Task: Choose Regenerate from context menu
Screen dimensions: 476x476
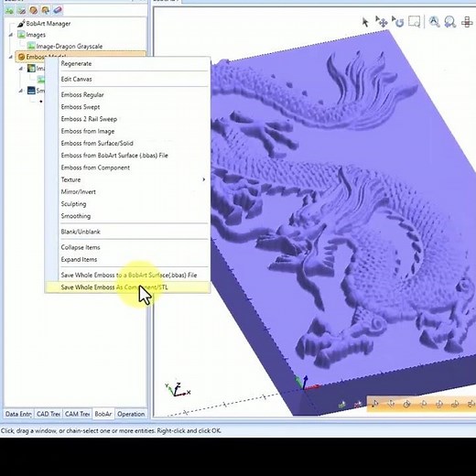Action: click(x=76, y=63)
